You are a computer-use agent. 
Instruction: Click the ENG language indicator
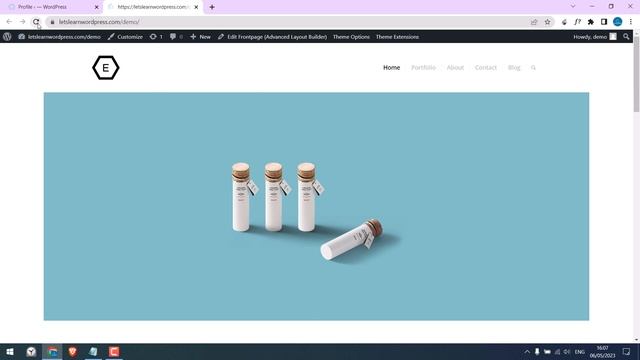[580, 352]
